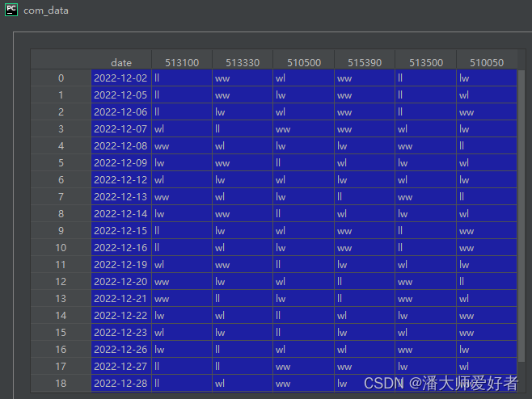Click 513330 cell in 2022-12-13 row

[x=243, y=196]
